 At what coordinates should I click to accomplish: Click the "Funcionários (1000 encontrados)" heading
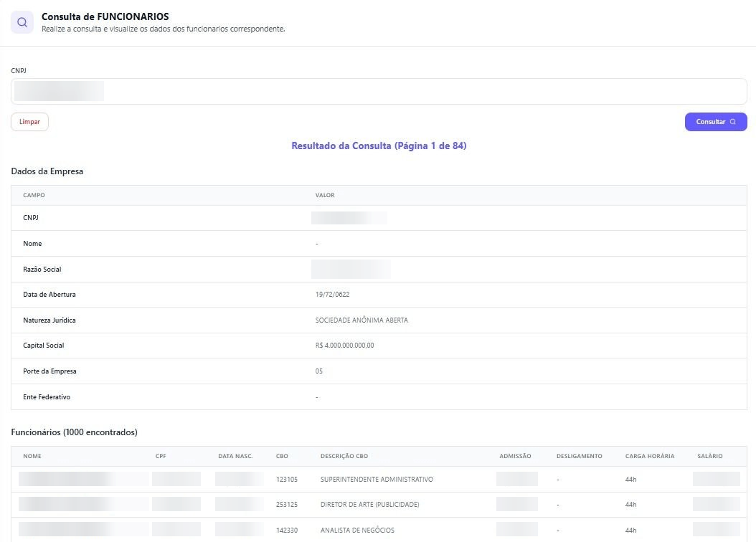pos(75,432)
